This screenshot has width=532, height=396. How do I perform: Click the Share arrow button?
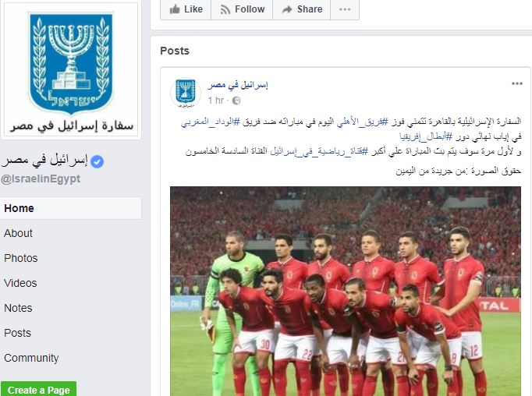pyautogui.click(x=302, y=9)
